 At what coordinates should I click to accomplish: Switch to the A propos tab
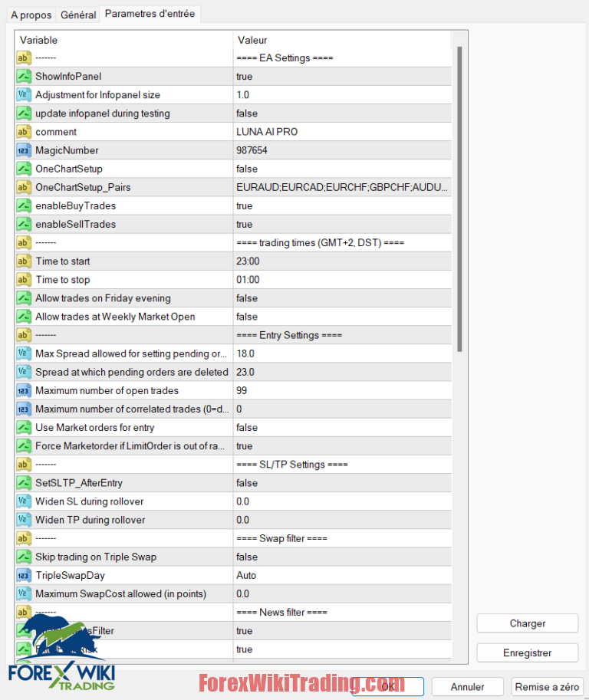pos(31,15)
